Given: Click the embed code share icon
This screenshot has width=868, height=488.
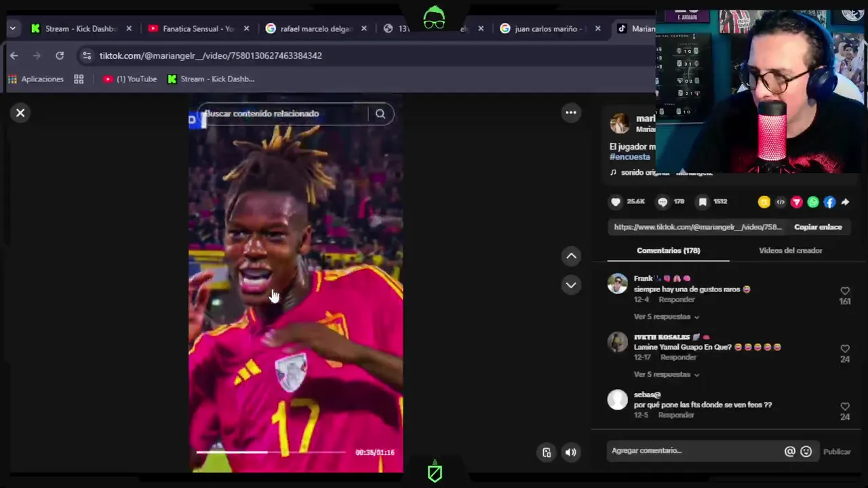Looking at the screenshot, I should tap(781, 202).
